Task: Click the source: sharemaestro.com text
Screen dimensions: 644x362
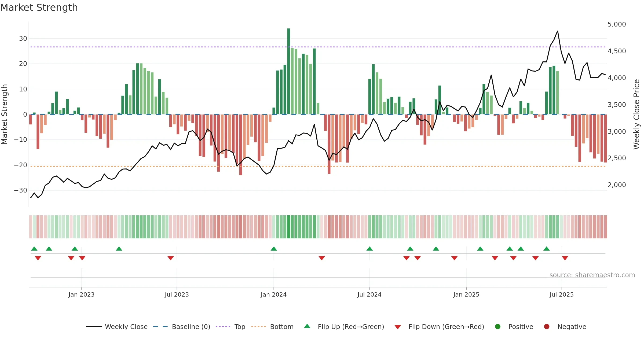Action: click(x=592, y=275)
